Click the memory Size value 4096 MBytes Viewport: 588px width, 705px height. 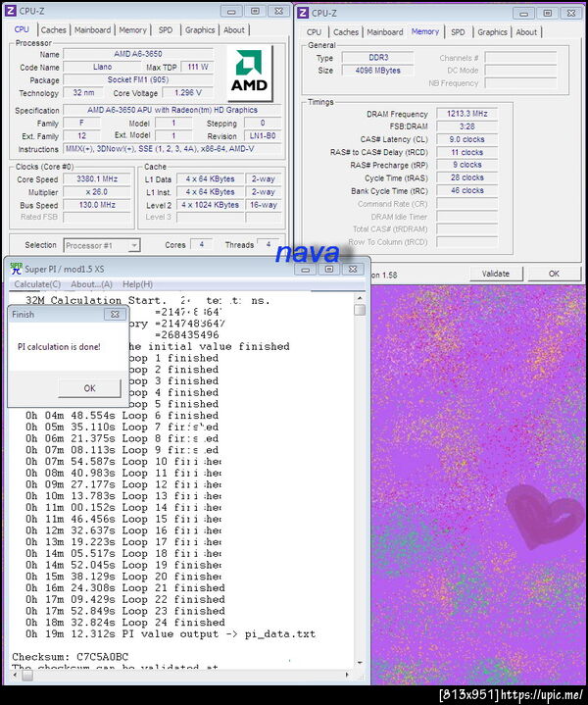[377, 71]
